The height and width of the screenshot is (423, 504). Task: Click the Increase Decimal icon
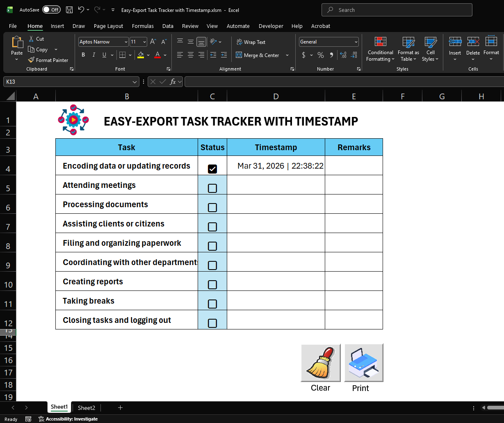(343, 55)
